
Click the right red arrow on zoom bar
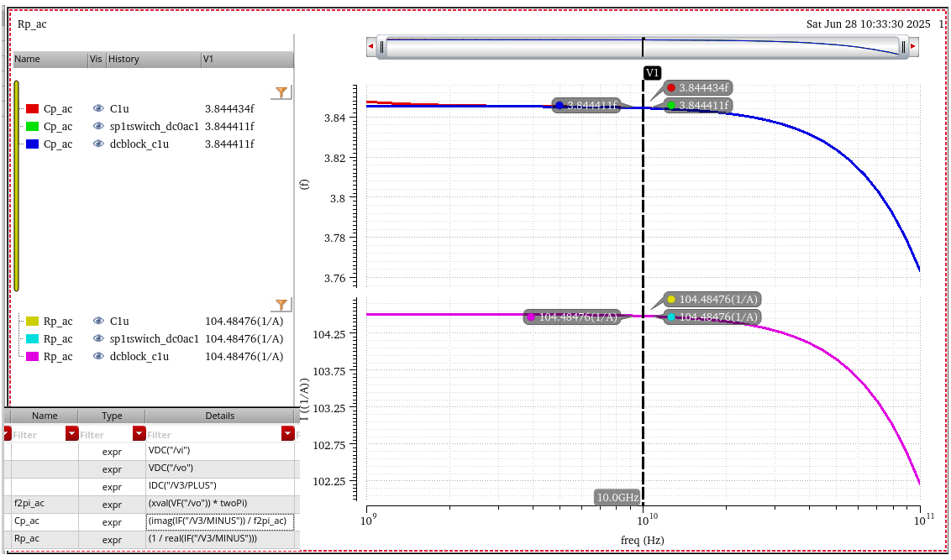click(x=913, y=48)
